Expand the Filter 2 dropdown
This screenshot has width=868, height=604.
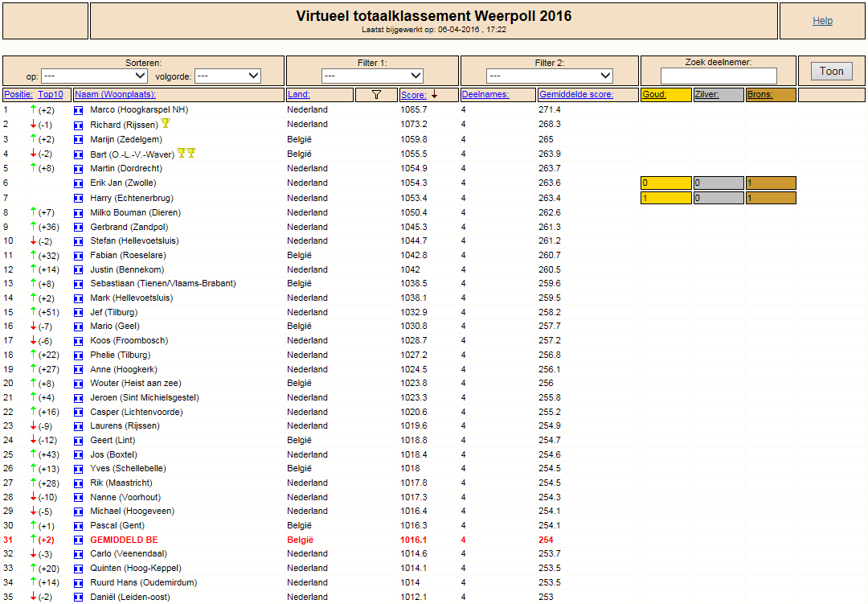(x=549, y=76)
